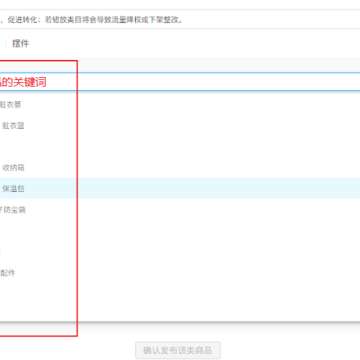Select the 防尘袋 category row
This screenshot has width=360, height=360.
[180, 210]
